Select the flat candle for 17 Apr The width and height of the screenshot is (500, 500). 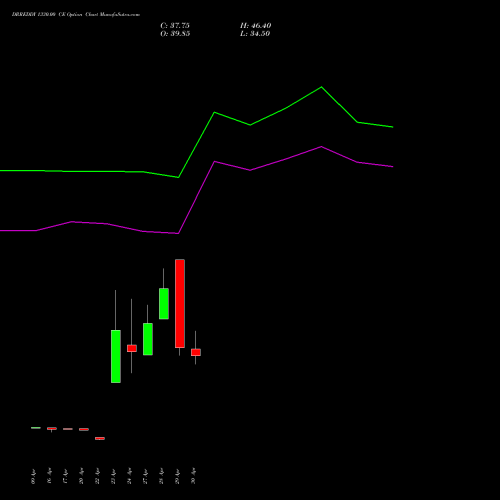[68, 429]
